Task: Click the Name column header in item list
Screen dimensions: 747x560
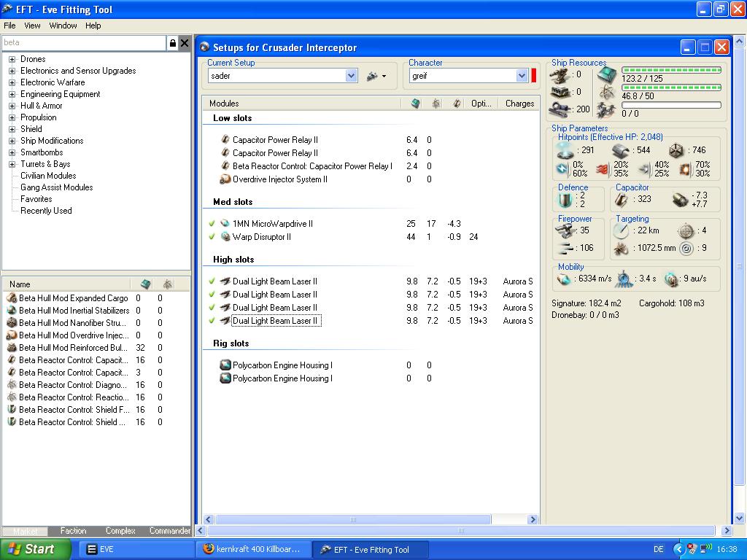Action: [68, 284]
